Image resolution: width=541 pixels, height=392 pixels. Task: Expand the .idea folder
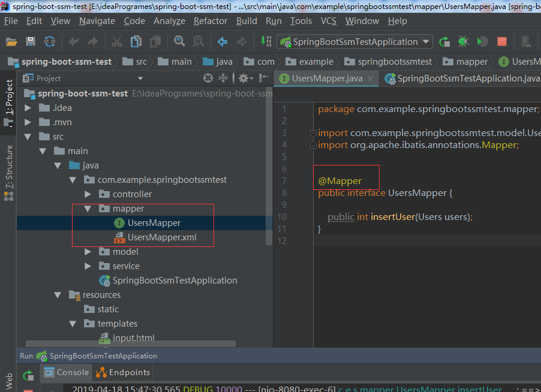coord(28,108)
